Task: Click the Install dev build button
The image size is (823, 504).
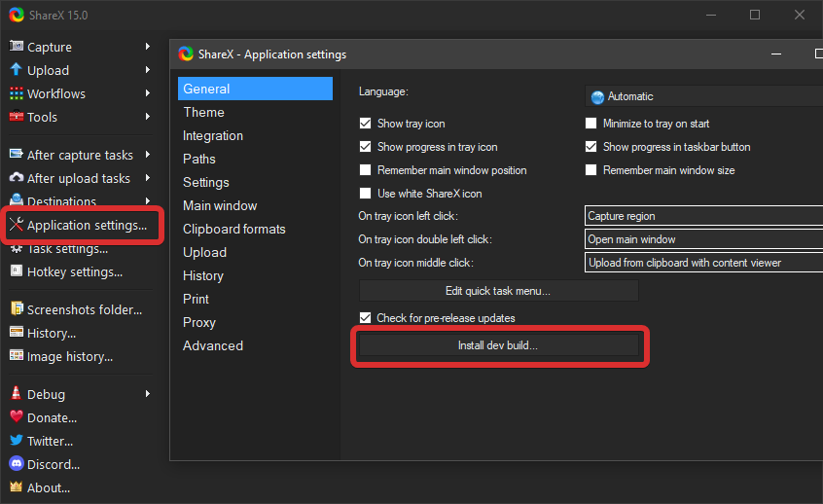Action: 498,345
